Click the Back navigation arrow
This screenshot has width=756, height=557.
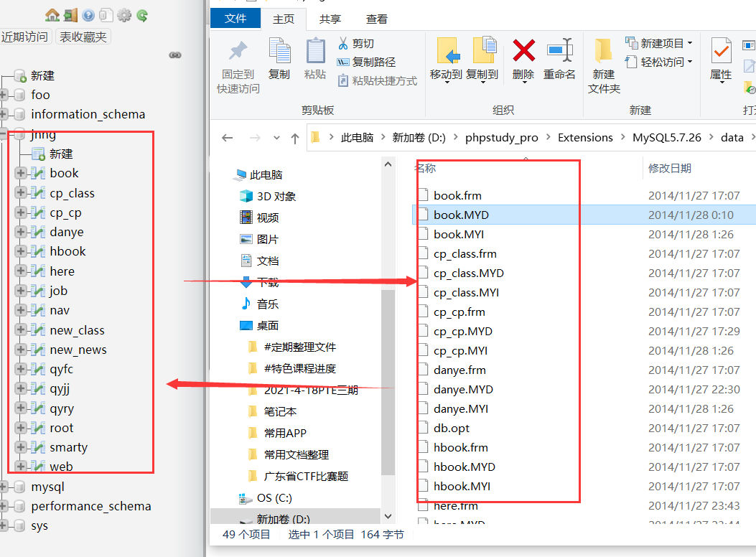pos(228,138)
